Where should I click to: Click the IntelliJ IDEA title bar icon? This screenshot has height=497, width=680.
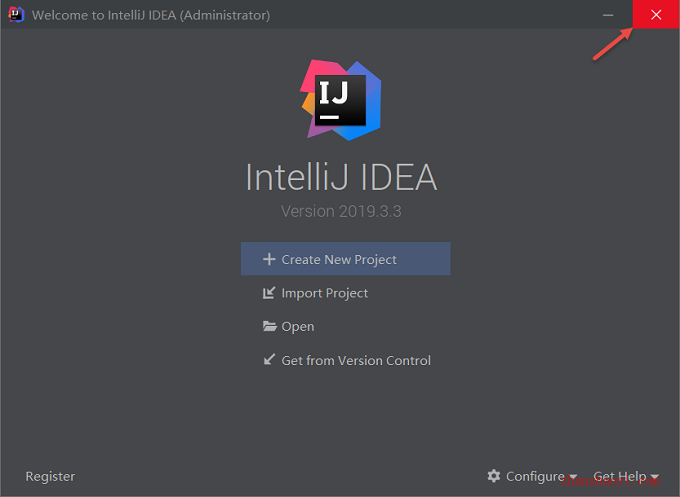[16, 14]
